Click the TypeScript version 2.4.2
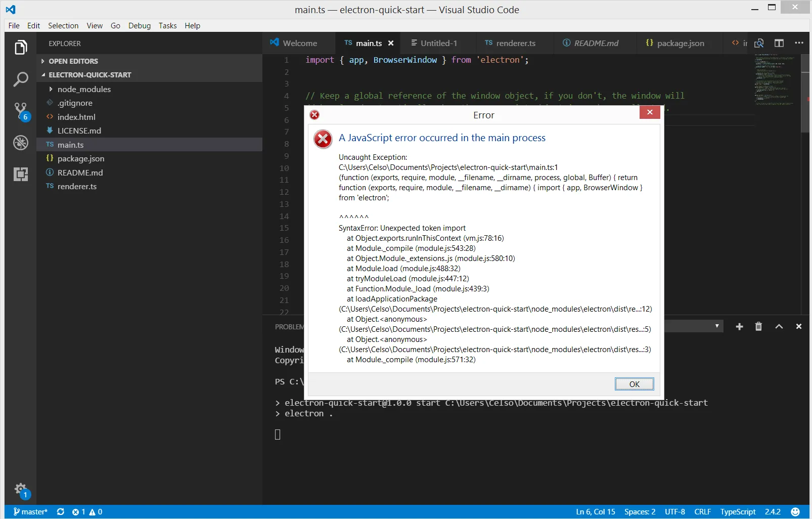The height and width of the screenshot is (519, 812). click(773, 512)
